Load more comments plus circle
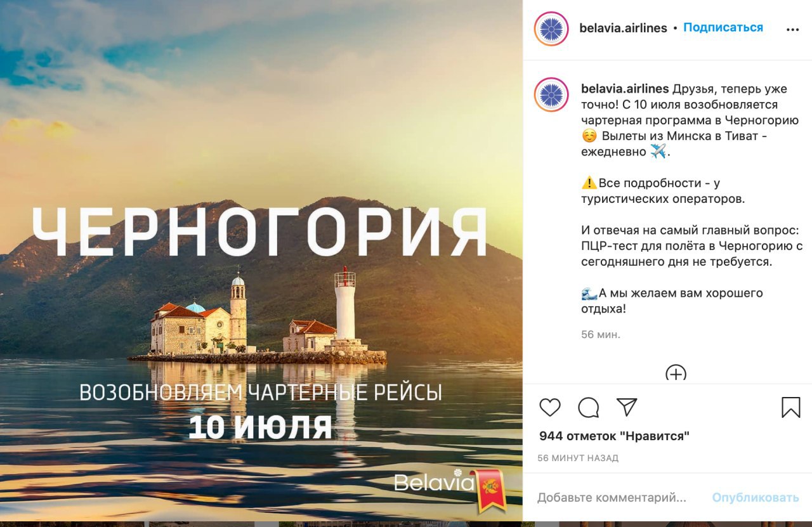The height and width of the screenshot is (527, 812). pos(676,373)
